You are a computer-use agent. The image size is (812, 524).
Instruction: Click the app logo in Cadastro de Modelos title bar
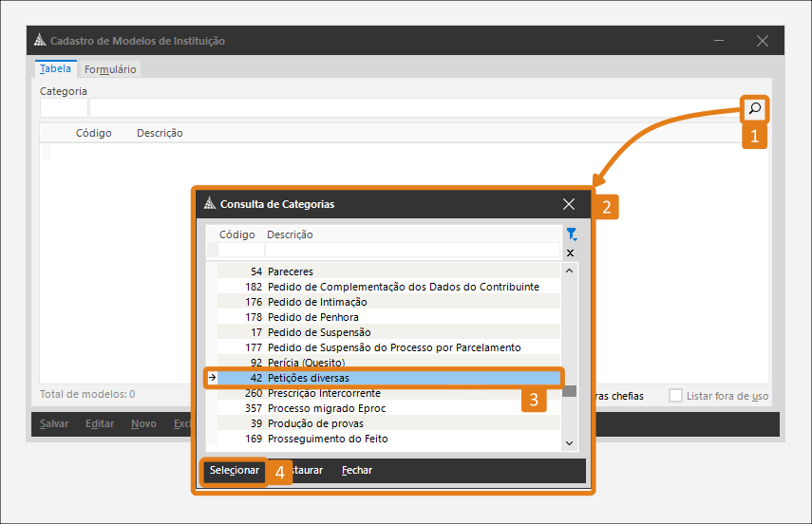coord(39,41)
